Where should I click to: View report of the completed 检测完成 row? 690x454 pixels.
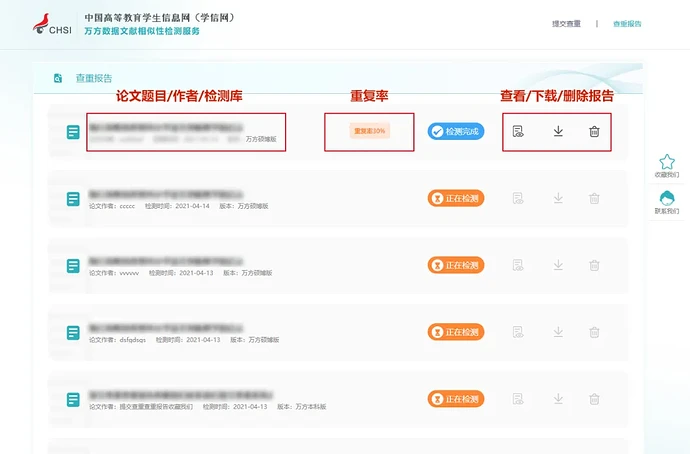coord(518,131)
